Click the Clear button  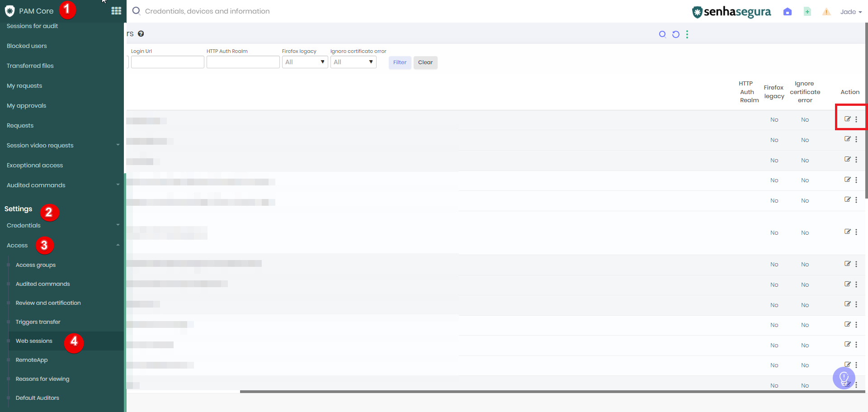pos(425,62)
